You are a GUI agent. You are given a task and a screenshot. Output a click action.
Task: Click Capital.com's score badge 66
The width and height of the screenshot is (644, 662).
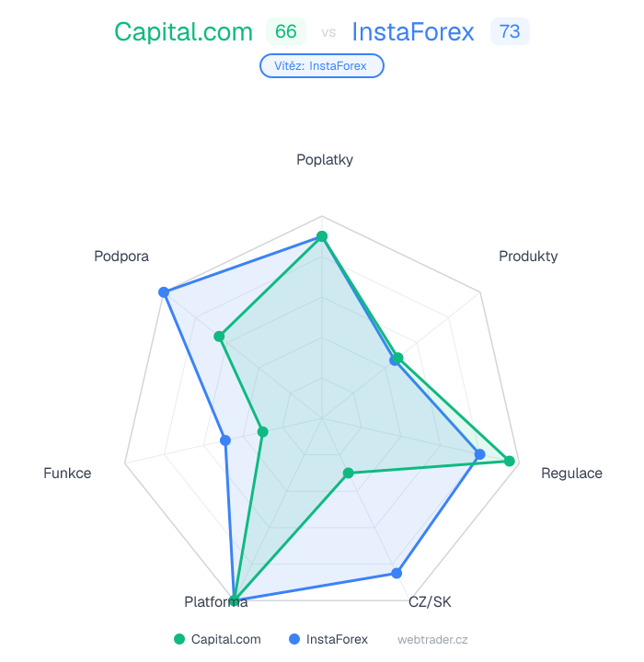(x=286, y=32)
